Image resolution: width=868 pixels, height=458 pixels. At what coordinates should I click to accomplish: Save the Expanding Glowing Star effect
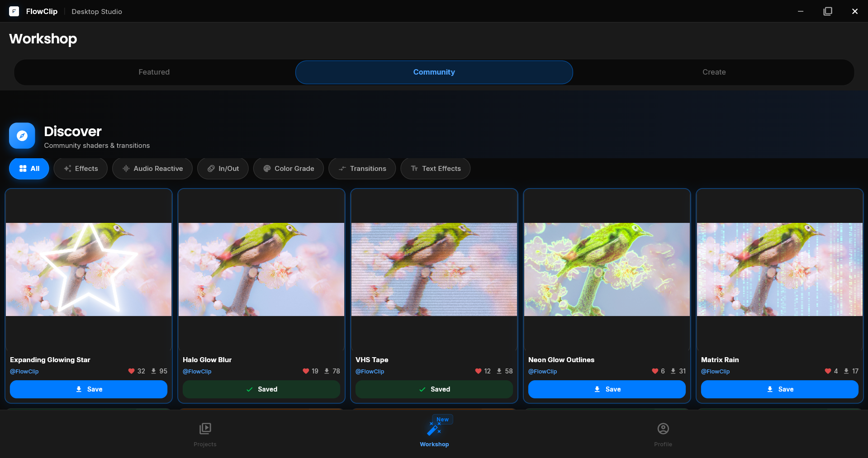click(x=89, y=389)
